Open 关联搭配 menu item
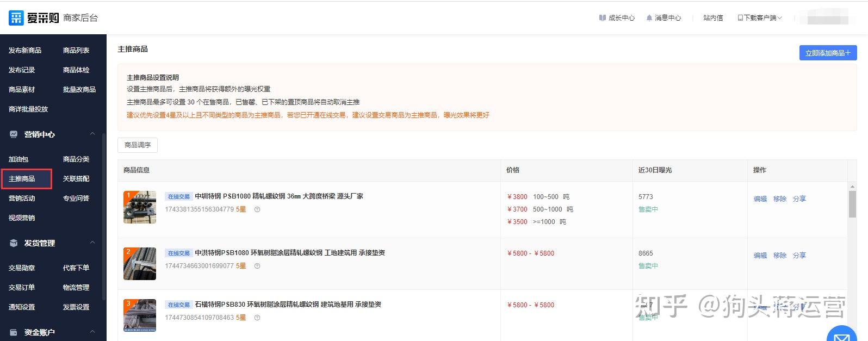868x341 pixels. [x=76, y=179]
